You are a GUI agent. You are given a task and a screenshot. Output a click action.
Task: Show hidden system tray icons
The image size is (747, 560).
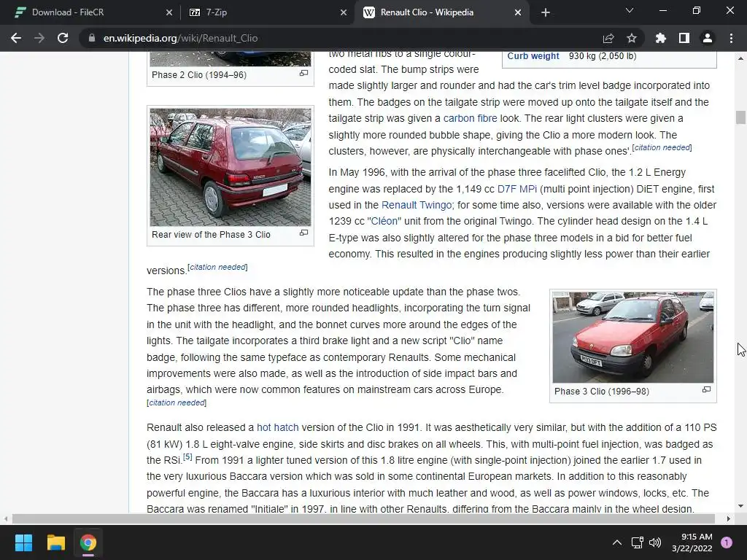(616, 542)
